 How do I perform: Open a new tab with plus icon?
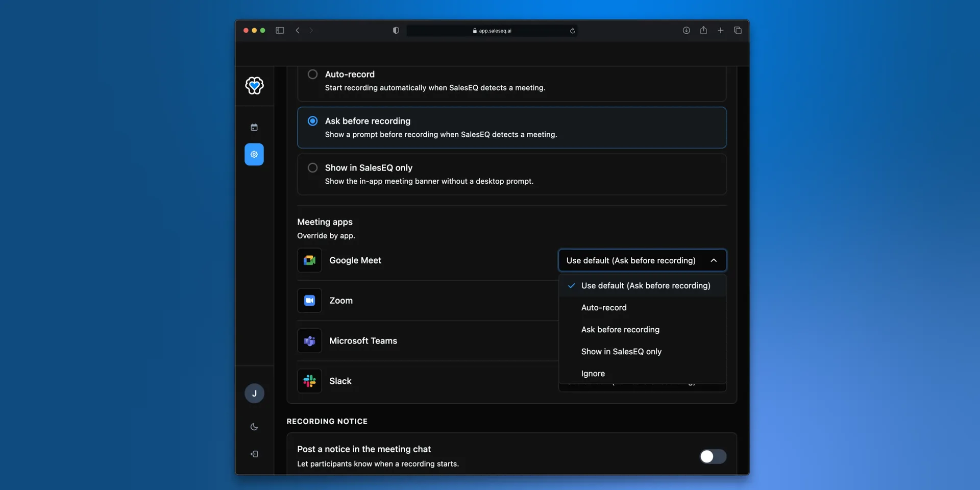coord(721,31)
